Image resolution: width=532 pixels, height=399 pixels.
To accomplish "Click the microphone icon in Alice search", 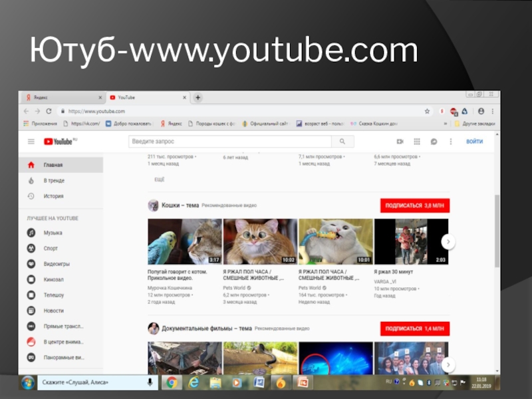I will coord(150,382).
